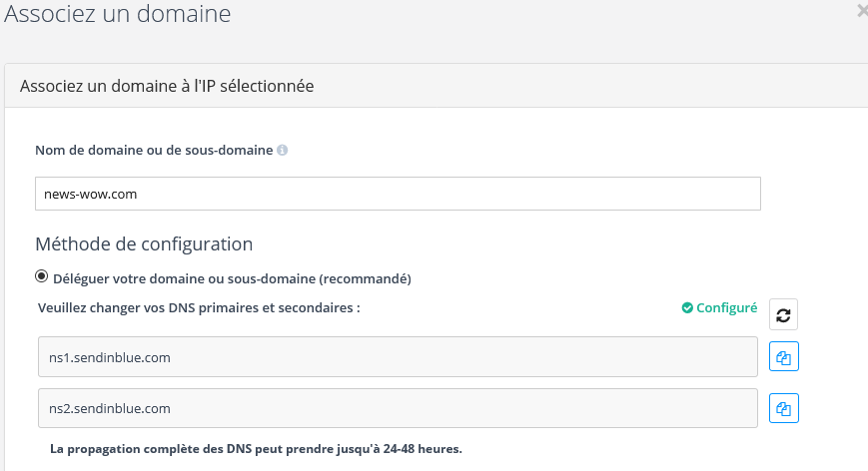The image size is (868, 471).
Task: Click the ns1.sendinblue.com text field
Action: tap(396, 356)
